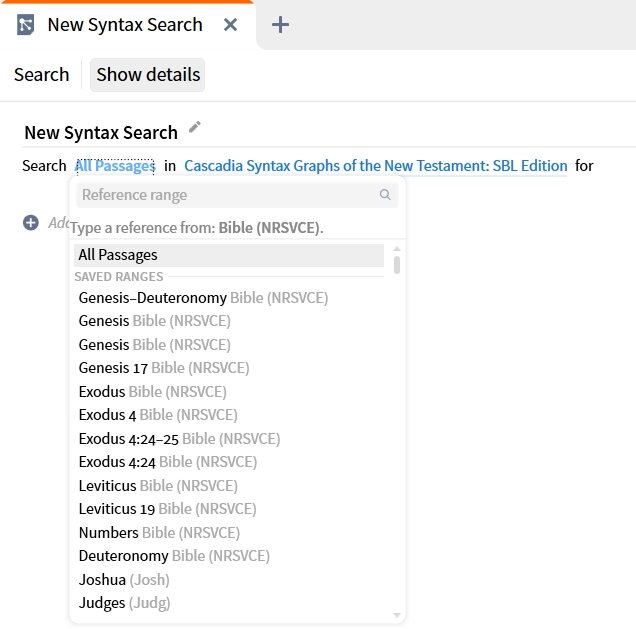Click the Syntax Search tab icon
The height and width of the screenshot is (629, 636).
click(x=26, y=25)
